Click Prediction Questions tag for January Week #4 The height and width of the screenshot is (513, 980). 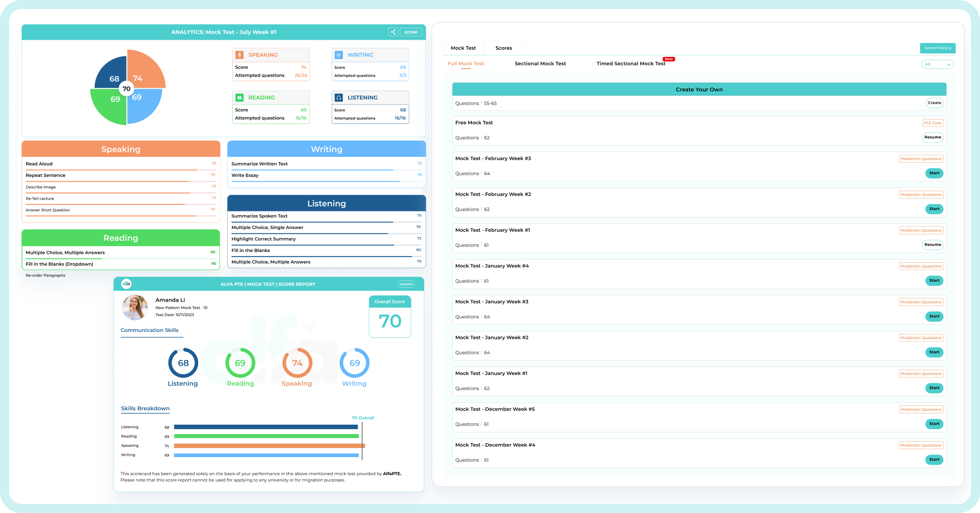point(921,266)
